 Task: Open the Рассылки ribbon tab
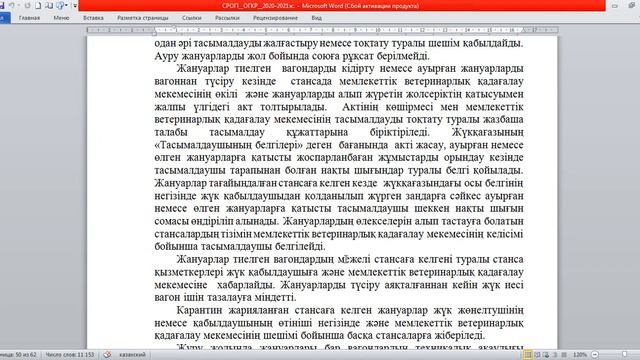(227, 18)
